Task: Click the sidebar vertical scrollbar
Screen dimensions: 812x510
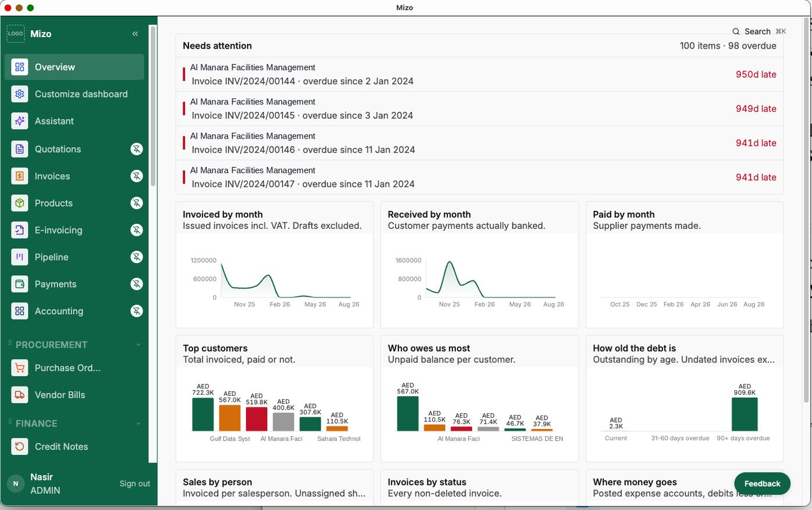Action: (x=153, y=105)
